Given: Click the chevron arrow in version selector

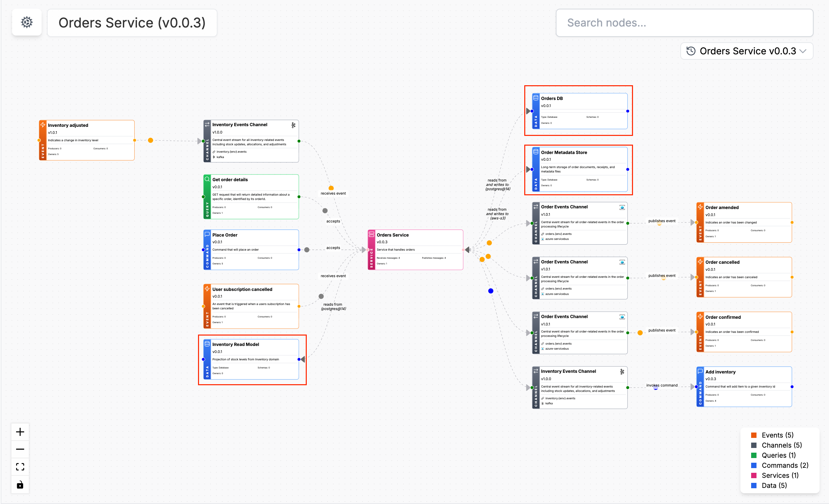Looking at the screenshot, I should (803, 51).
